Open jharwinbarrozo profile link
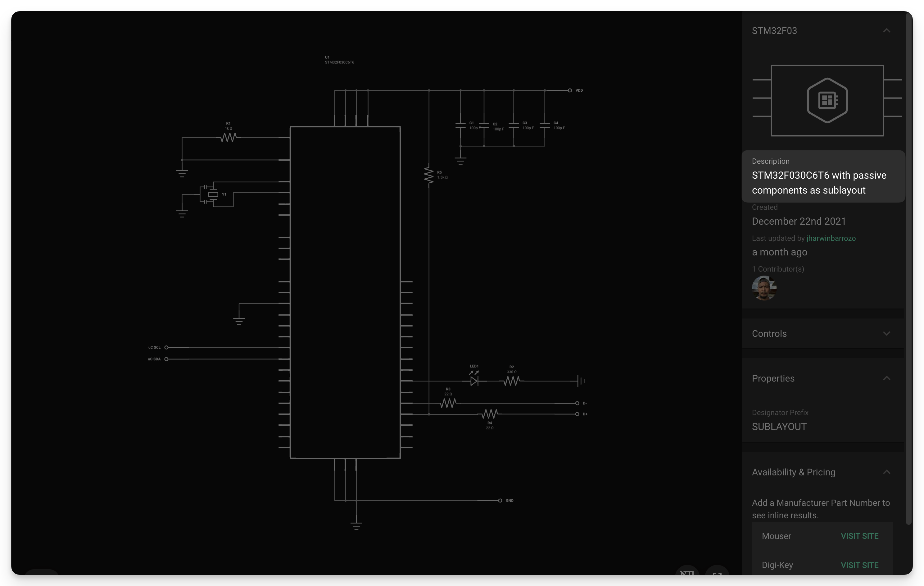924x586 pixels. pos(831,239)
